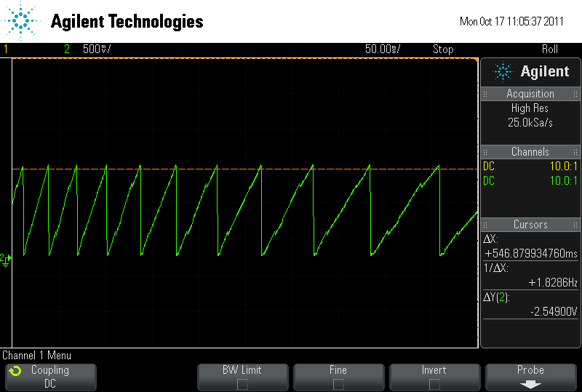Click the Channel 1 Menu title
Image resolution: width=582 pixels, height=392 pixels.
37,355
